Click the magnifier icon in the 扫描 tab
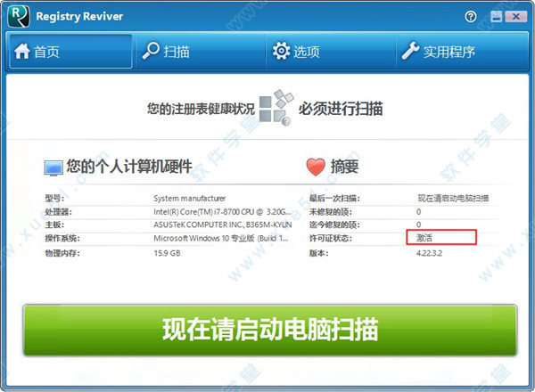The height and width of the screenshot is (392, 535). (151, 51)
